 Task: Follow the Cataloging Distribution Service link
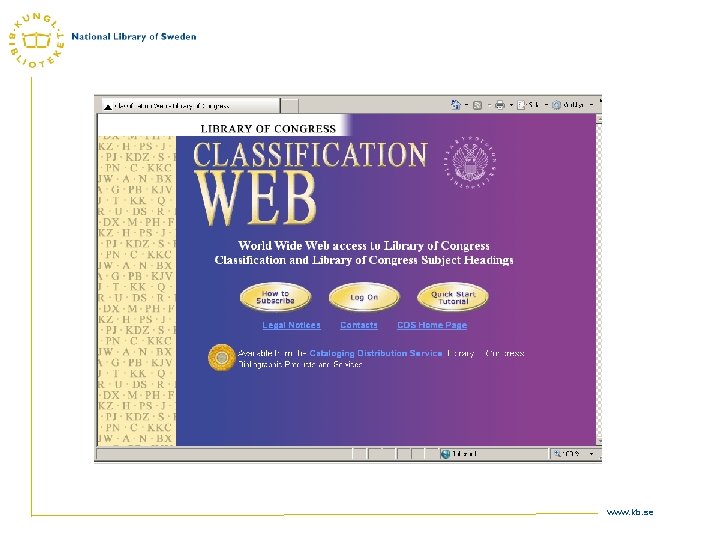376,353
